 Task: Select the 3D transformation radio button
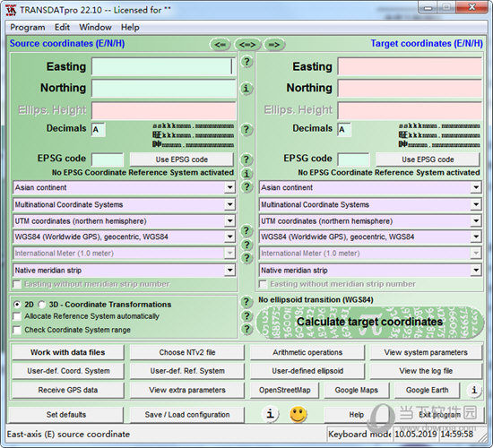[x=42, y=305]
